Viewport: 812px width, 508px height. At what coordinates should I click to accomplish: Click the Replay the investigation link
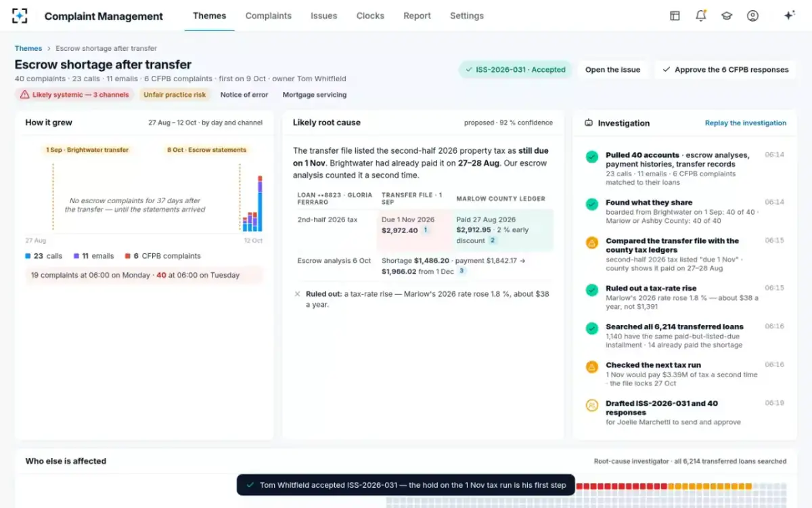click(746, 123)
